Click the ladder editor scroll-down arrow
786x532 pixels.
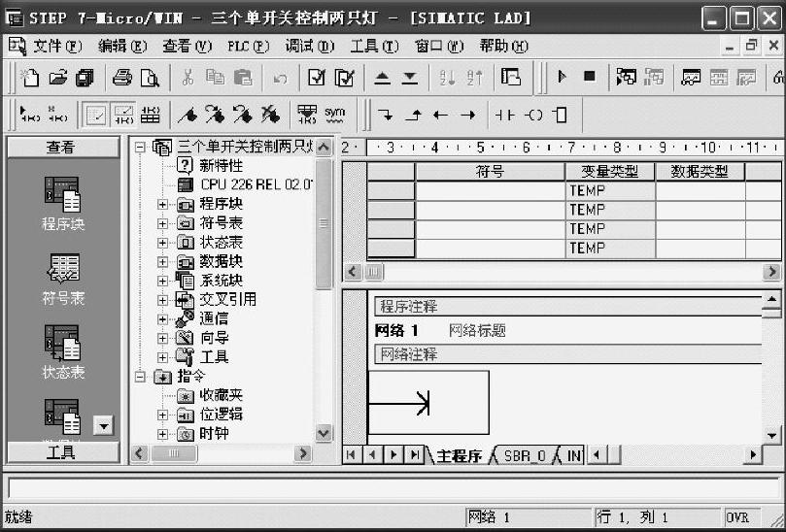click(x=772, y=435)
